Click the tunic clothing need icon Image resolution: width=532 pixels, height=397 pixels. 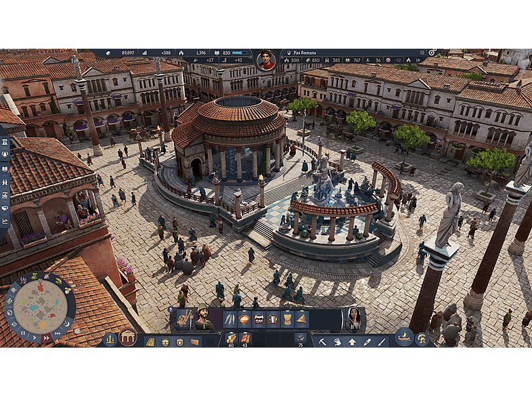pyautogui.click(x=273, y=319)
